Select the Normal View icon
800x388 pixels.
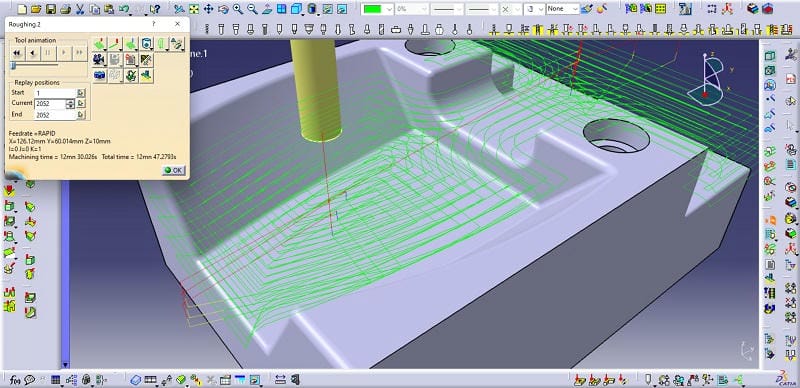(x=267, y=9)
